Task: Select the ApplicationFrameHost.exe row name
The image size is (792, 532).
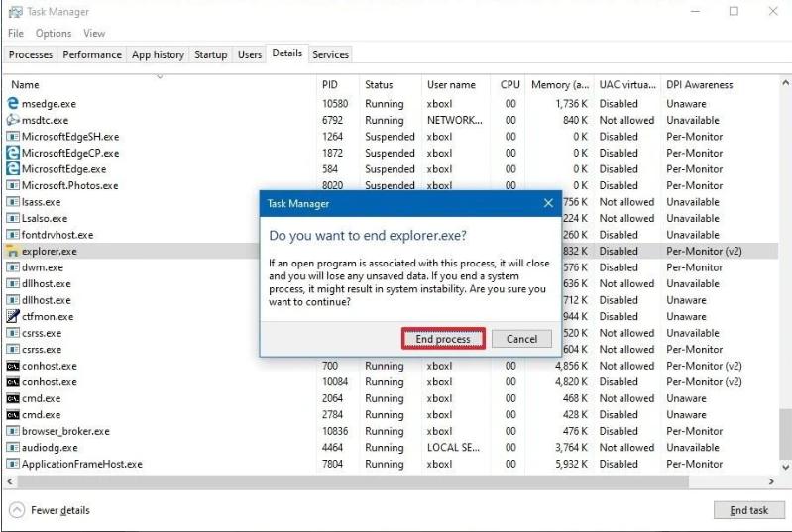Action: 82,464
